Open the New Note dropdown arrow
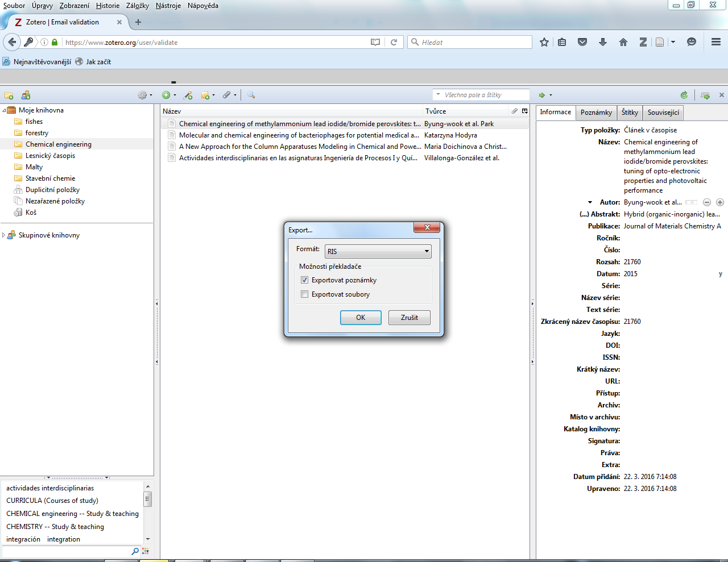This screenshot has width=728, height=562. 213,95
